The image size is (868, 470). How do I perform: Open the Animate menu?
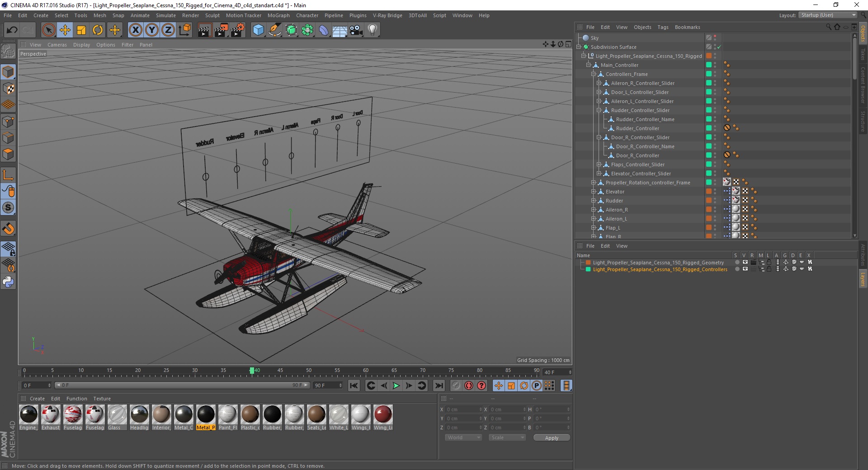(x=140, y=15)
